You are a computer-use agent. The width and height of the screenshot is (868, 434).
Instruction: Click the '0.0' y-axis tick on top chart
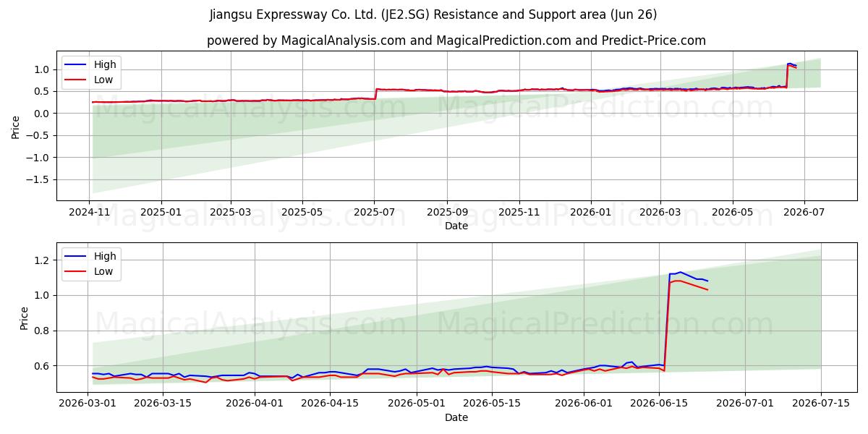click(x=42, y=114)
